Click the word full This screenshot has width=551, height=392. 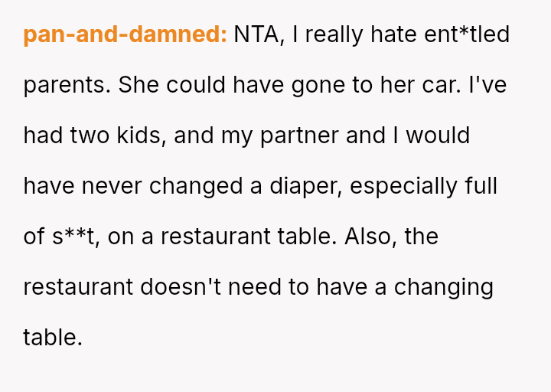pyautogui.click(x=481, y=186)
